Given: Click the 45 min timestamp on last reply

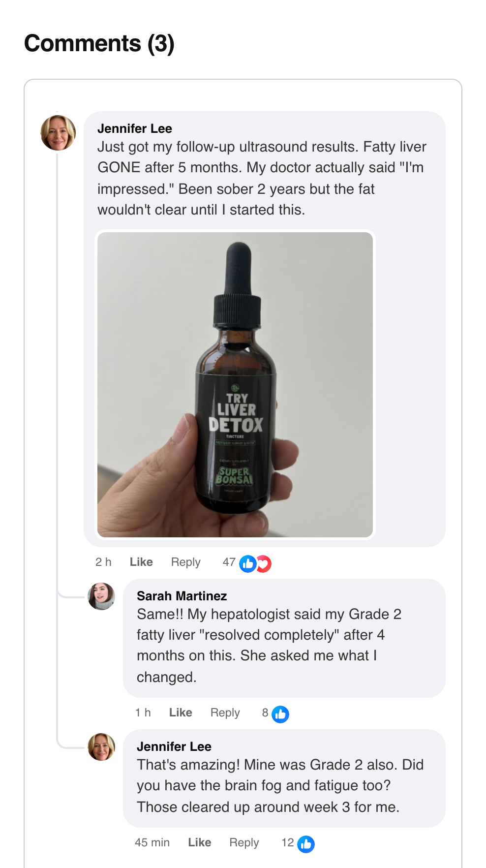Looking at the screenshot, I should 152,842.
